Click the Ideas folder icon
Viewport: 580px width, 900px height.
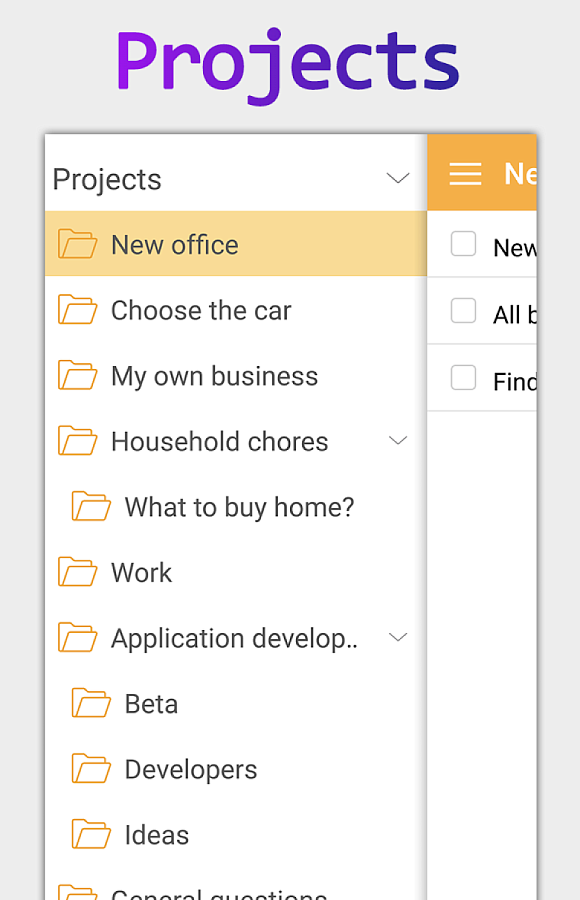pos(91,834)
